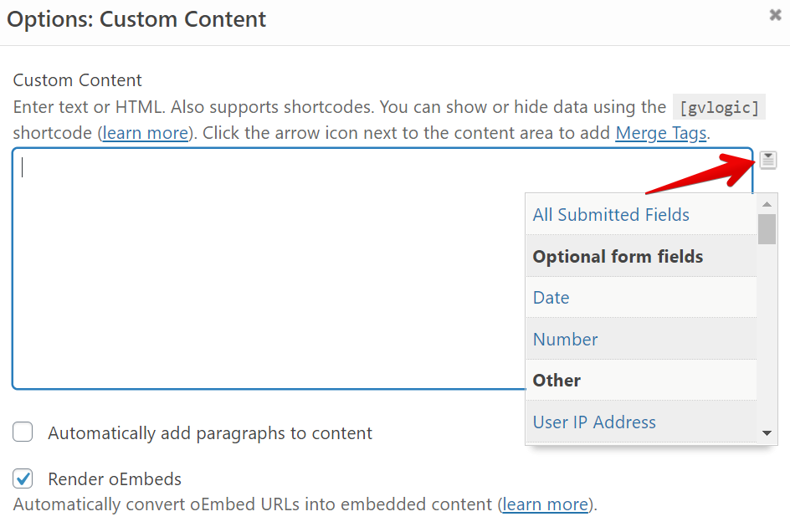790x532 pixels.
Task: Pick User IP Address from list
Action: tap(594, 422)
